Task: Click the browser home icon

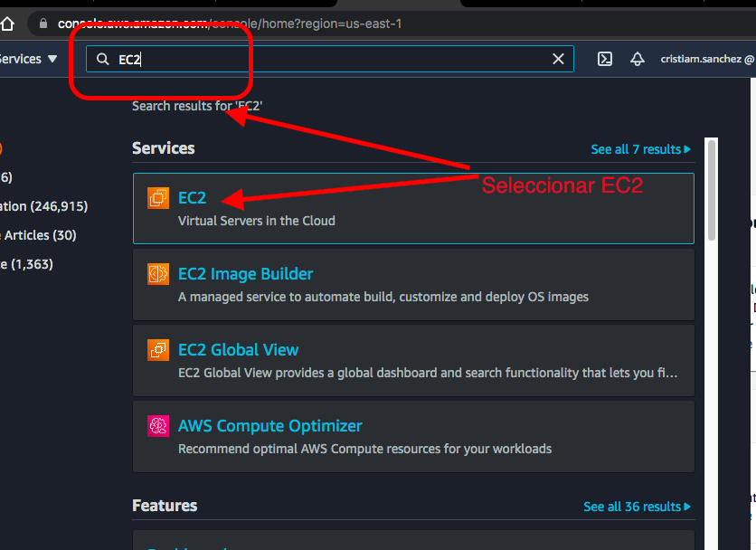Action: click(7, 23)
